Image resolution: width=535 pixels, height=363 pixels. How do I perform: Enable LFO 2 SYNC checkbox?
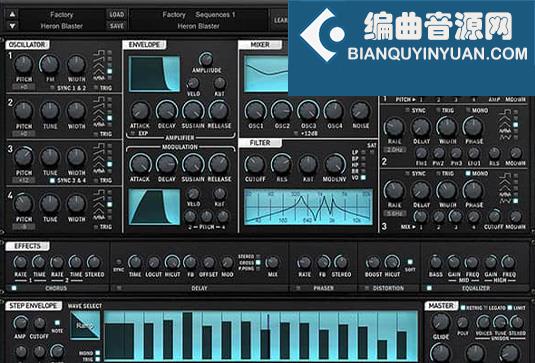[407, 110]
